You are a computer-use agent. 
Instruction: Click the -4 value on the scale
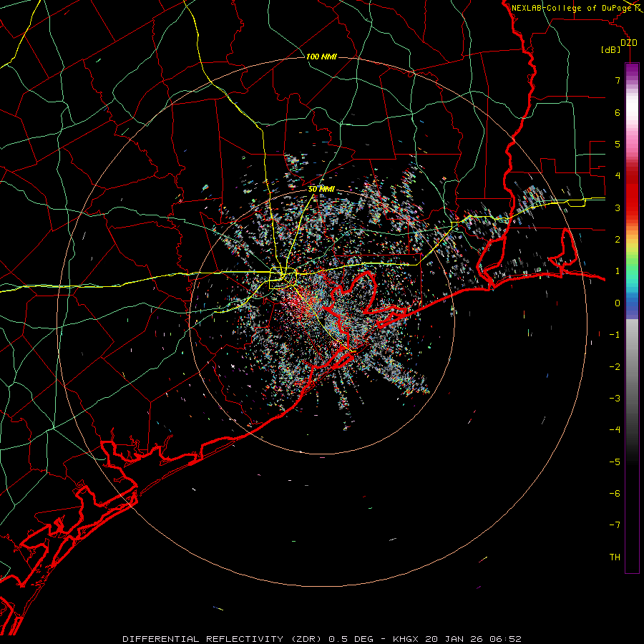[615, 430]
